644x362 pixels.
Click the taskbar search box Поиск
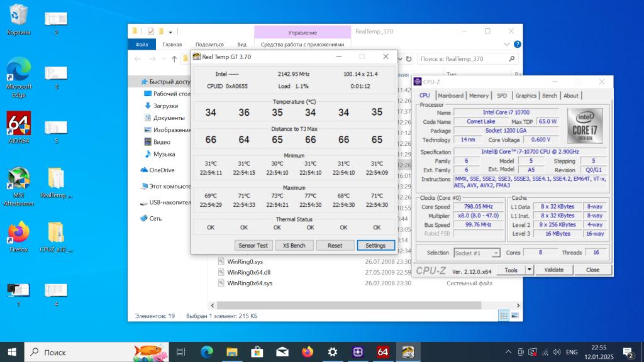pos(96,352)
